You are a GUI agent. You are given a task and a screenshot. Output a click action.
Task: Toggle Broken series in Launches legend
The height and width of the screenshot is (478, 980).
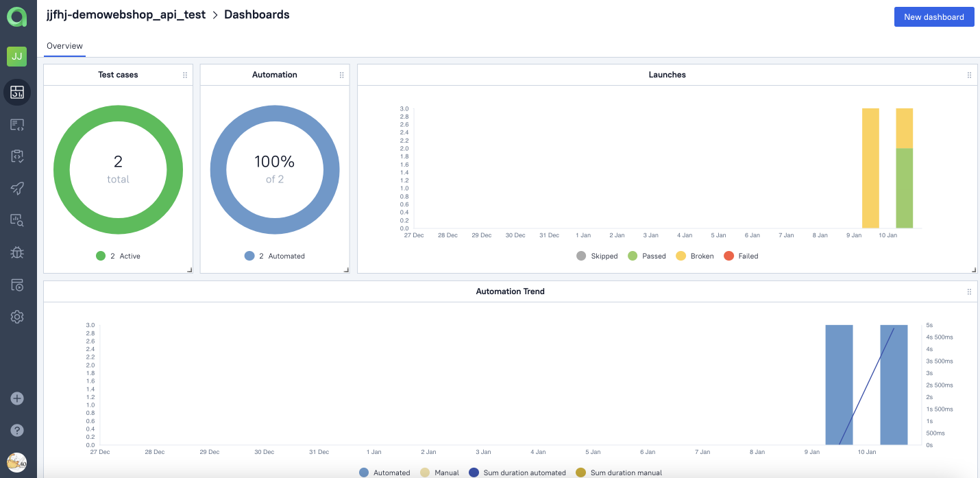695,256
